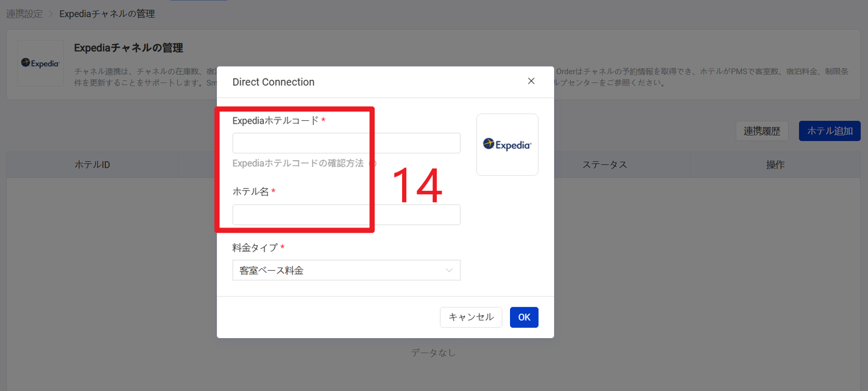
Task: Close the Direct Connection dialog with the X
Action: 531,81
